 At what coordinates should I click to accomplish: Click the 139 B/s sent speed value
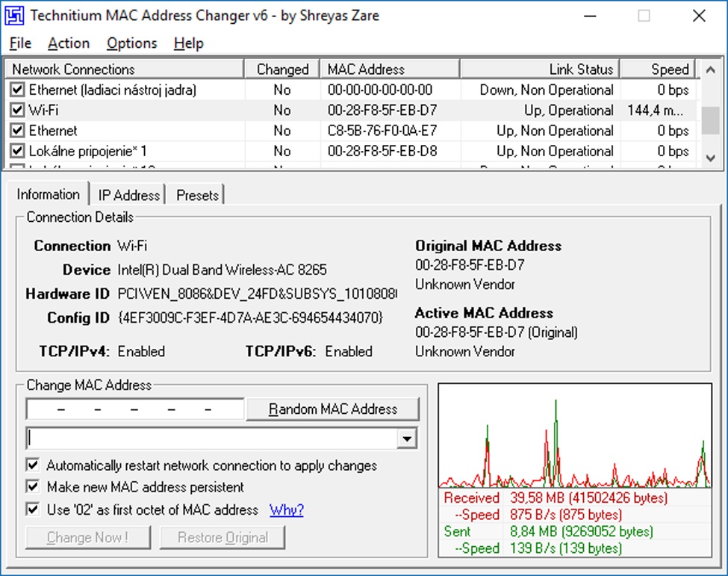(x=565, y=548)
